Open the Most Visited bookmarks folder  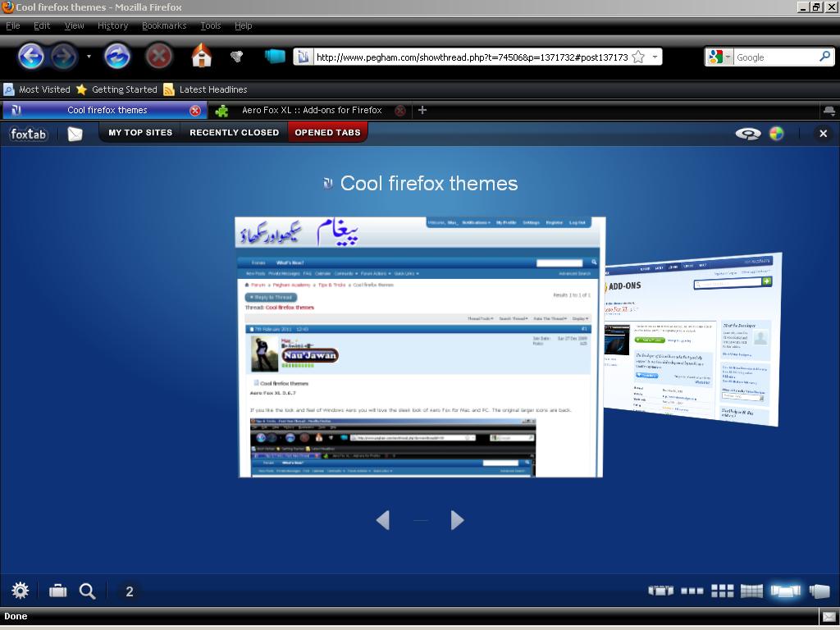coord(37,89)
